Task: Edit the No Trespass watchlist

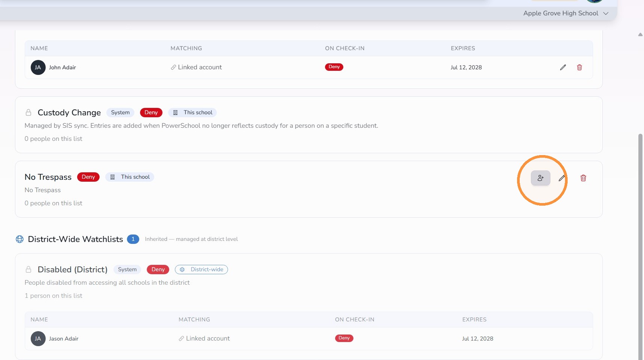Action: (562, 178)
